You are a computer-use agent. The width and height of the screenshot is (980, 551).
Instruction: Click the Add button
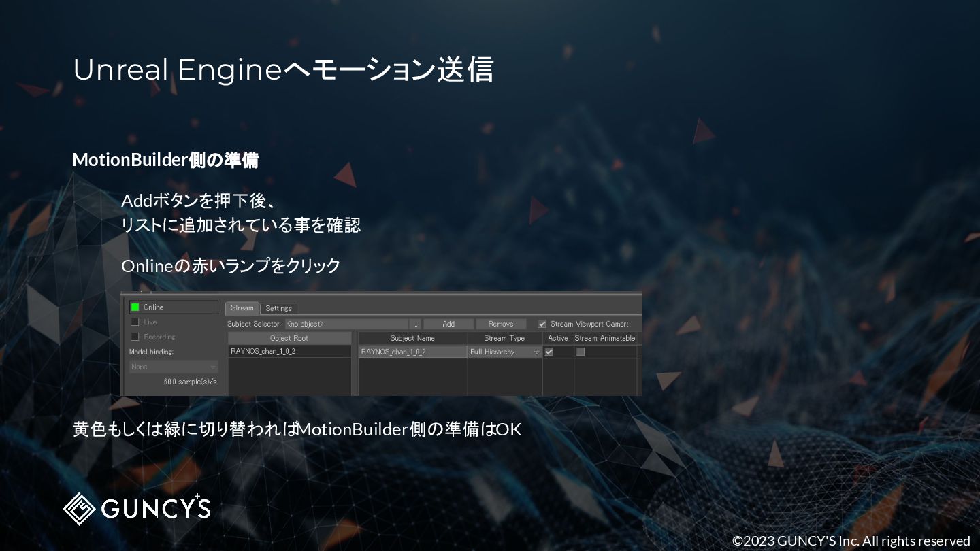(448, 324)
